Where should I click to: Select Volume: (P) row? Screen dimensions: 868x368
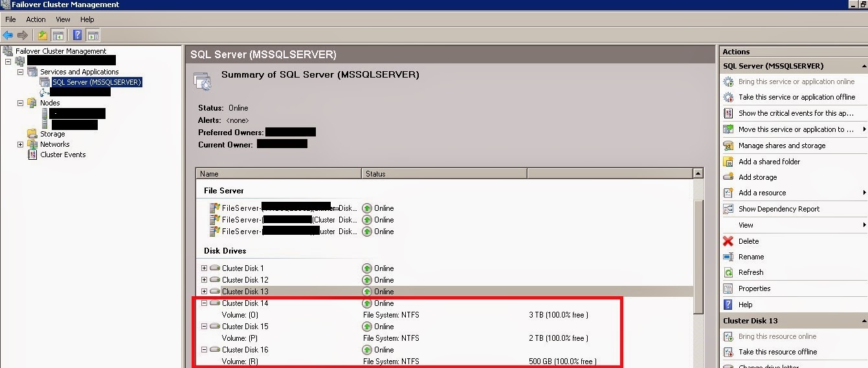click(444, 338)
